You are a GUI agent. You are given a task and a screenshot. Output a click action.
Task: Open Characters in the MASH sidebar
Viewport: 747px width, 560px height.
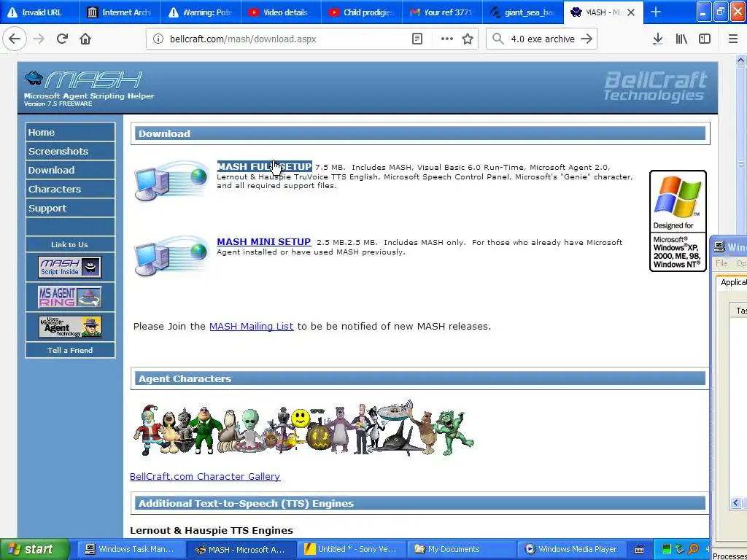point(70,189)
